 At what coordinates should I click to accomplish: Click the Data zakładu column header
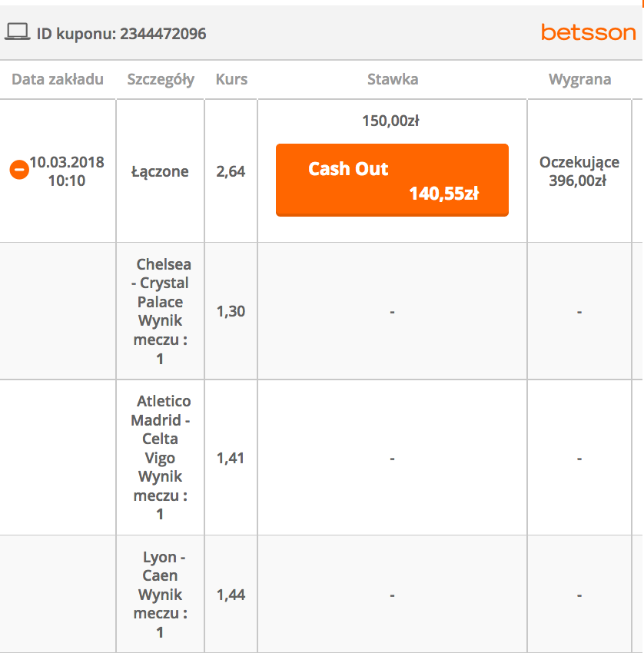(58, 79)
